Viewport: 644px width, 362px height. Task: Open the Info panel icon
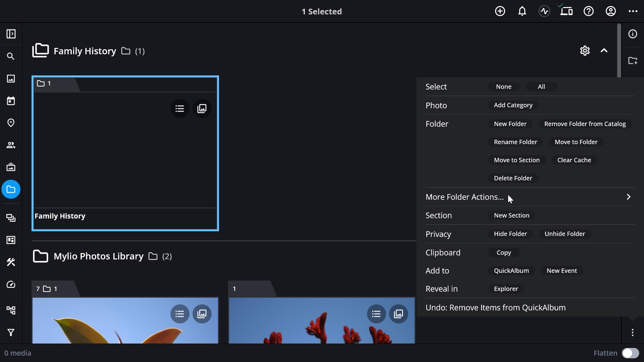point(633,34)
